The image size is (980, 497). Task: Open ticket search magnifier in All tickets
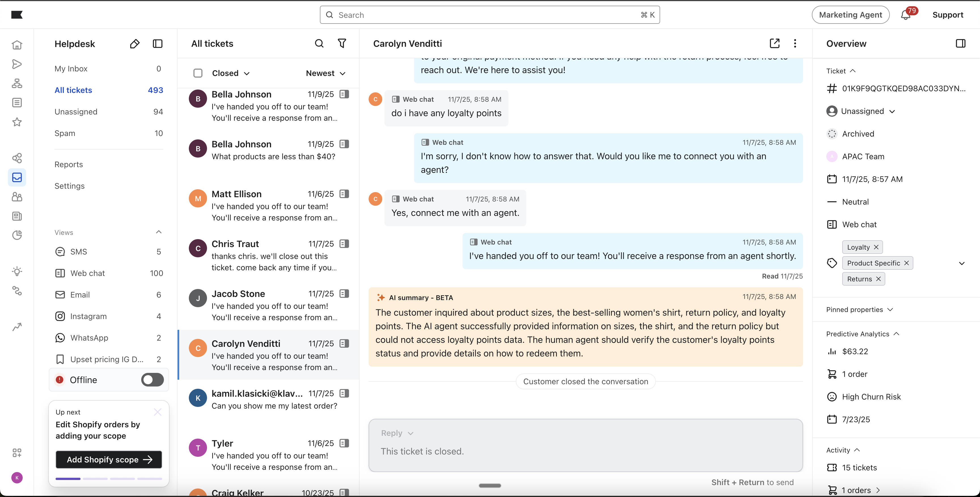click(319, 43)
